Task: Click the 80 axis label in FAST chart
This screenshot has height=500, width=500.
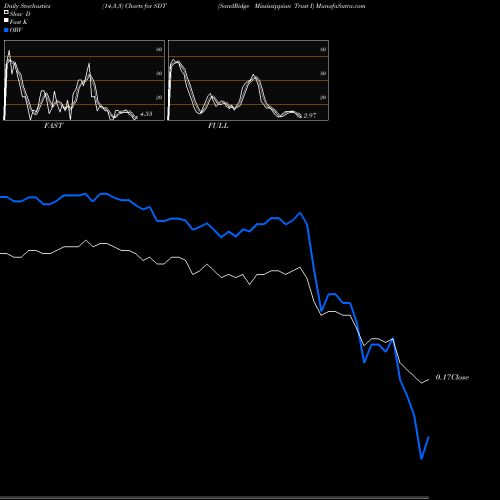Action: click(x=159, y=49)
